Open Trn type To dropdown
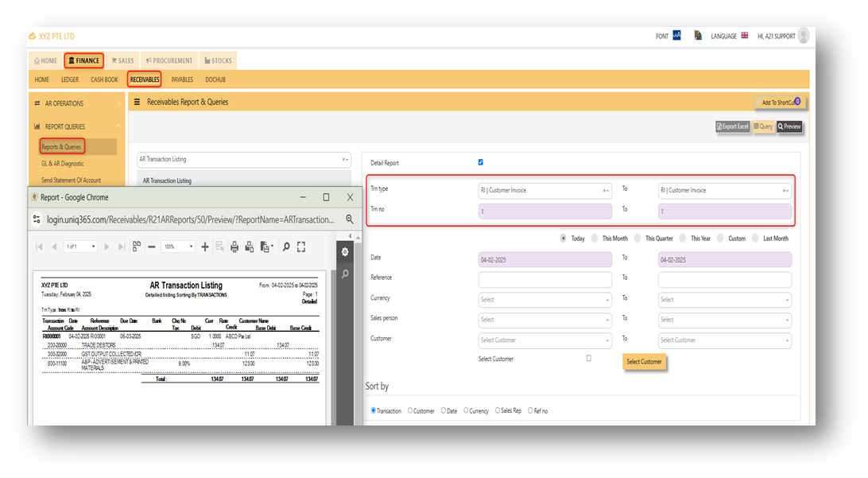868x478 pixels. tap(725, 191)
